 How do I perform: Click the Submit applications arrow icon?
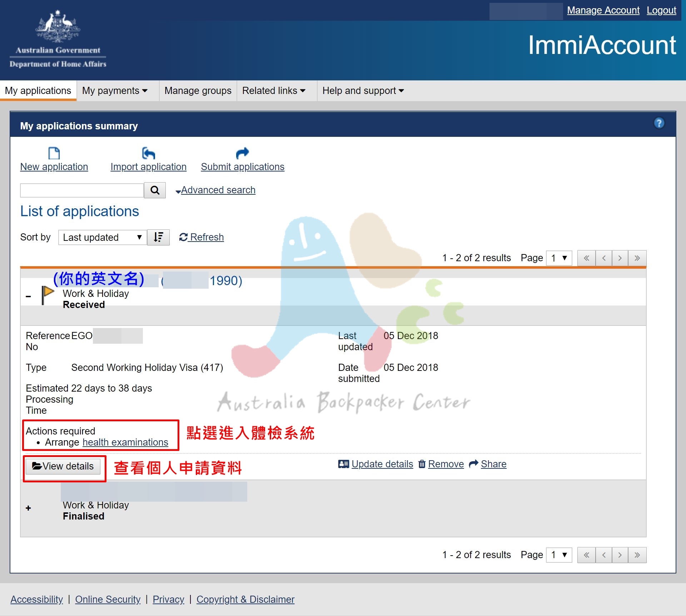[242, 153]
